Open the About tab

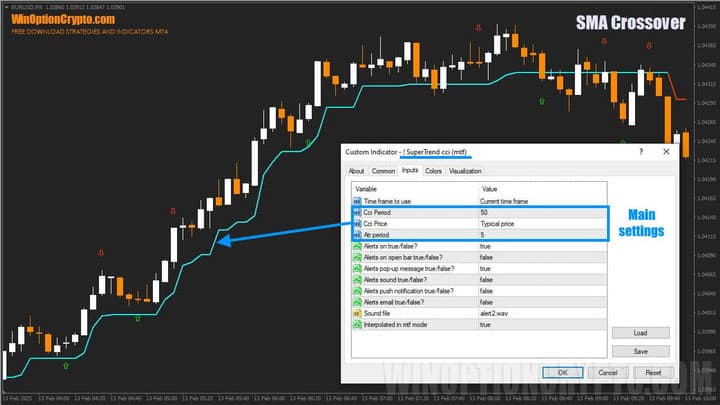[x=356, y=171]
